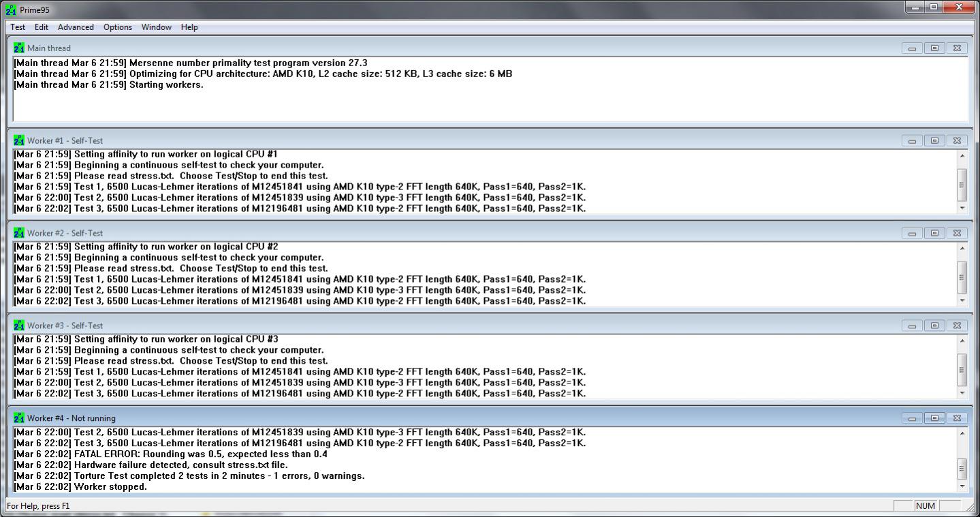Open the Options menu
This screenshot has width=980, height=517.
118,27
